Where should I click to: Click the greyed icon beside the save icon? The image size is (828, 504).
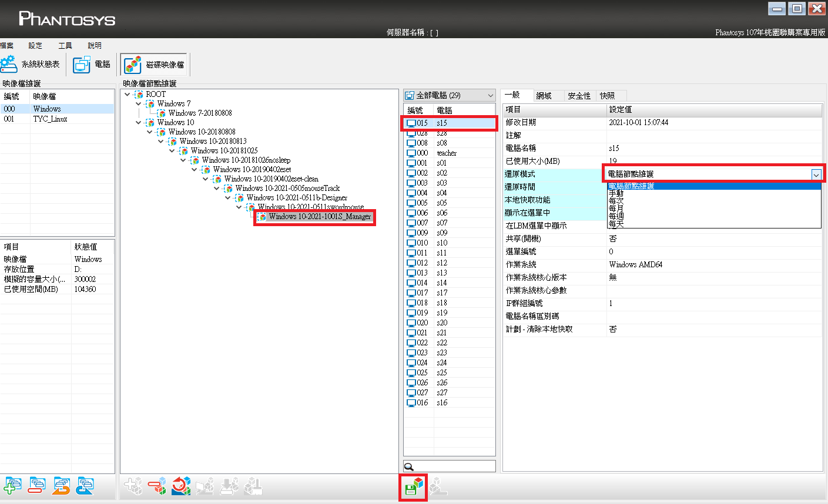point(438,486)
